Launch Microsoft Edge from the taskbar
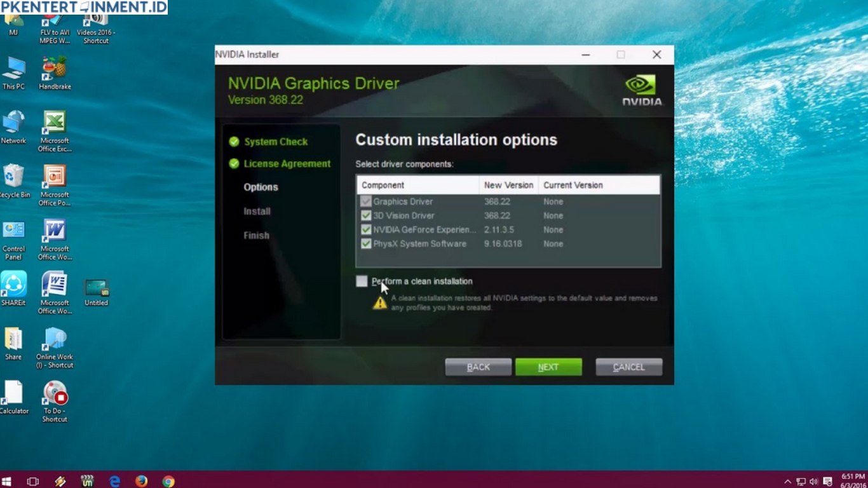The height and width of the screenshot is (488, 868). click(114, 481)
